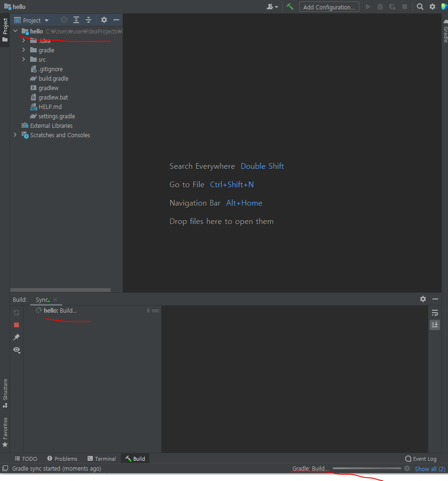The width and height of the screenshot is (448, 481).
Task: Open the Structure sidebar tab
Action: 5,393
